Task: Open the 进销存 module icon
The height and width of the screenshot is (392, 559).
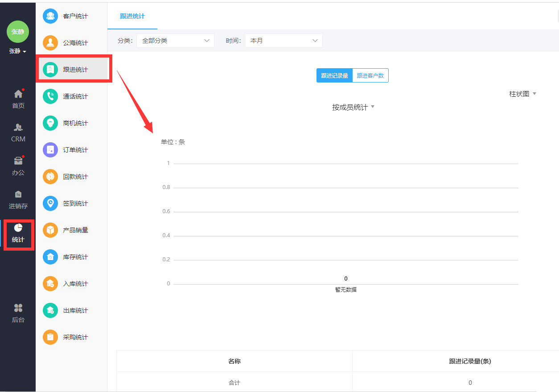Action: (18, 194)
